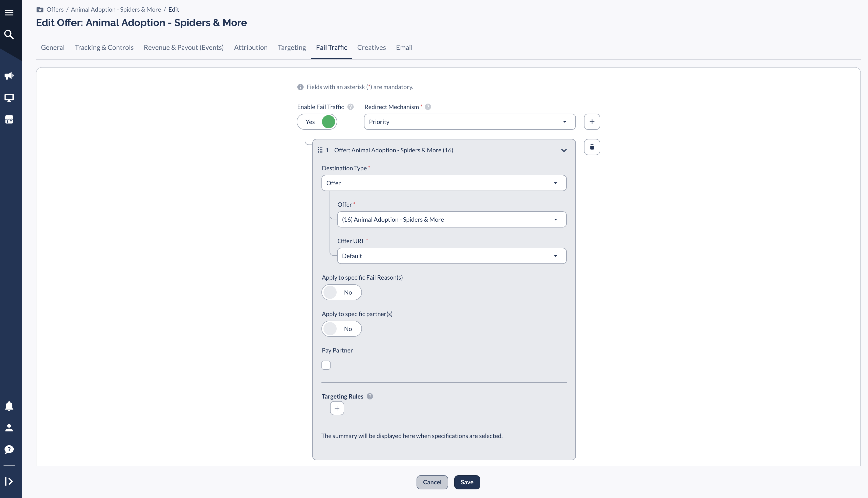
Task: Open Redirect Mechanism Priority dropdown
Action: pos(469,122)
